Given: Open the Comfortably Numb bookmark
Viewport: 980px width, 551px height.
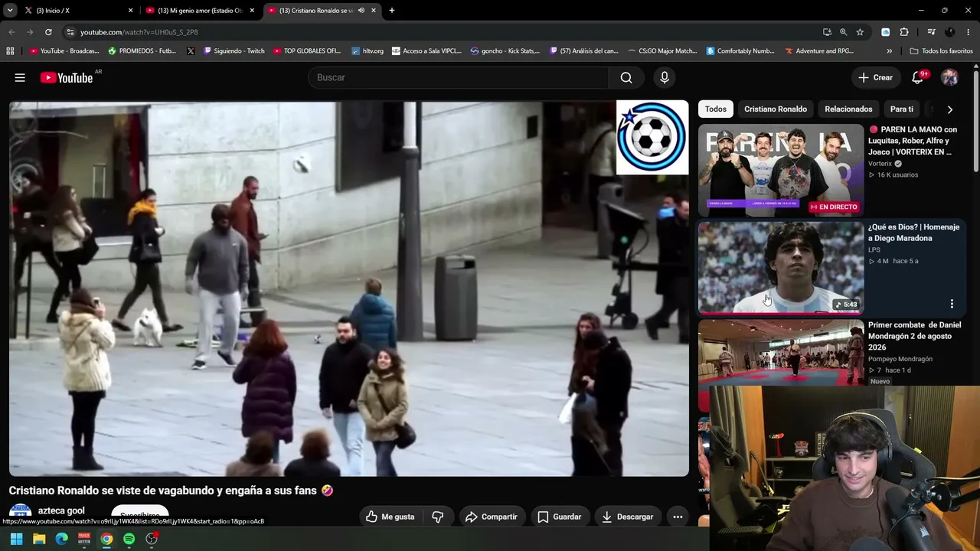Looking at the screenshot, I should coord(740,51).
